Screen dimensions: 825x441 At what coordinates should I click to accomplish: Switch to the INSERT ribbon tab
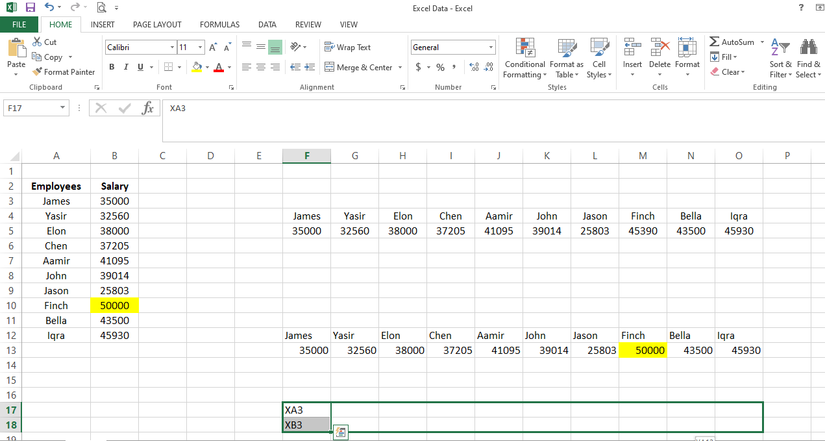tap(102, 24)
